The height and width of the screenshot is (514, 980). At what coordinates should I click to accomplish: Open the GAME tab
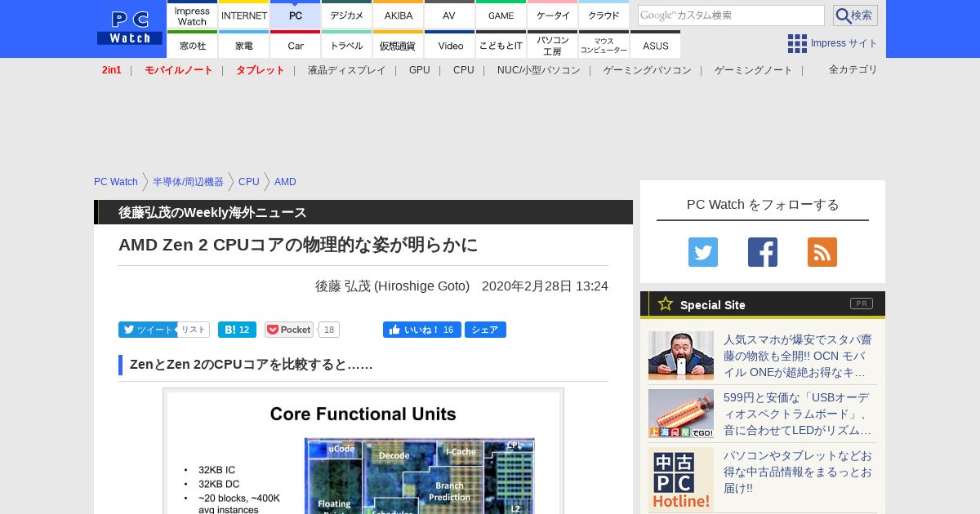(501, 15)
